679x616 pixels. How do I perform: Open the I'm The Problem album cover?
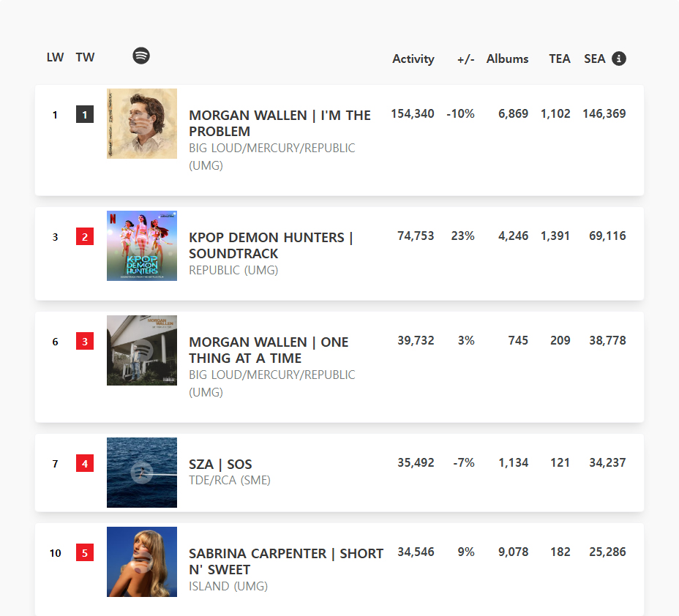(x=142, y=124)
